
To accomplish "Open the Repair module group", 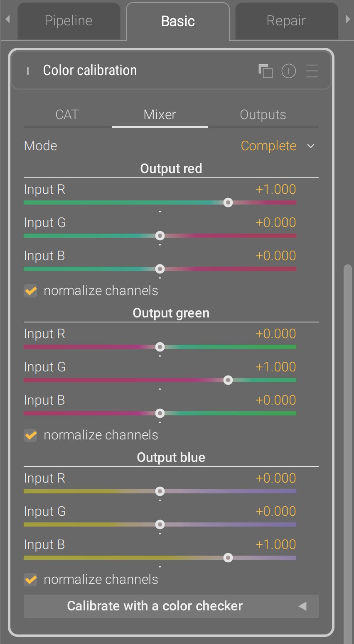I will click(x=286, y=21).
